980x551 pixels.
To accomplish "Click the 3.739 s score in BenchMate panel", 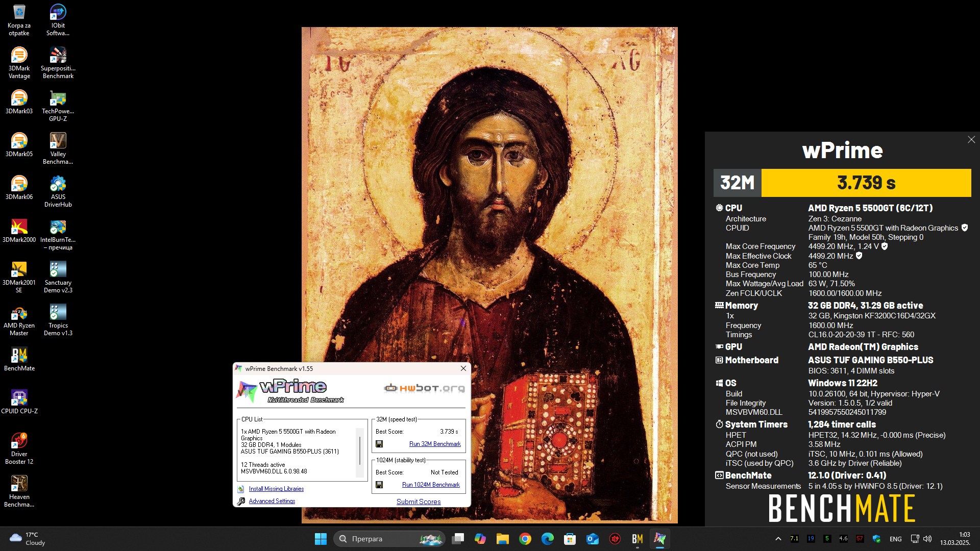I will click(x=866, y=183).
